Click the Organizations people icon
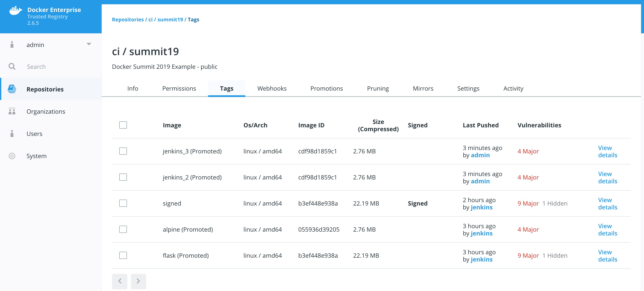 tap(12, 111)
